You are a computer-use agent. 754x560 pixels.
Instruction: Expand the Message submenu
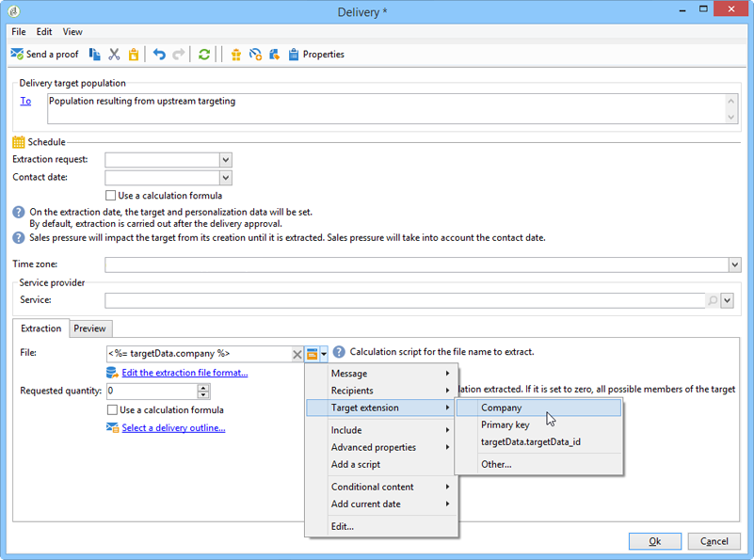tap(382, 374)
